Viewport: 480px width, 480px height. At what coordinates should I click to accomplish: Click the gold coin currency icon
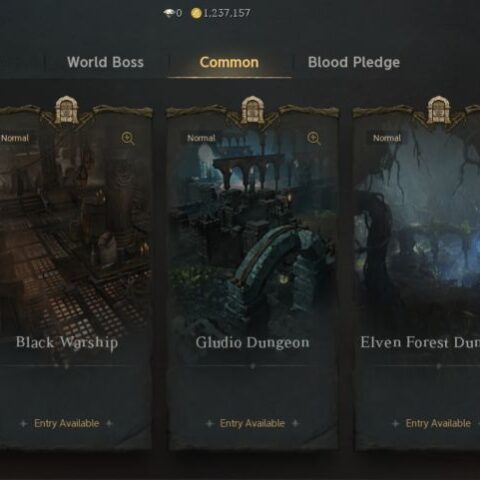[196, 13]
